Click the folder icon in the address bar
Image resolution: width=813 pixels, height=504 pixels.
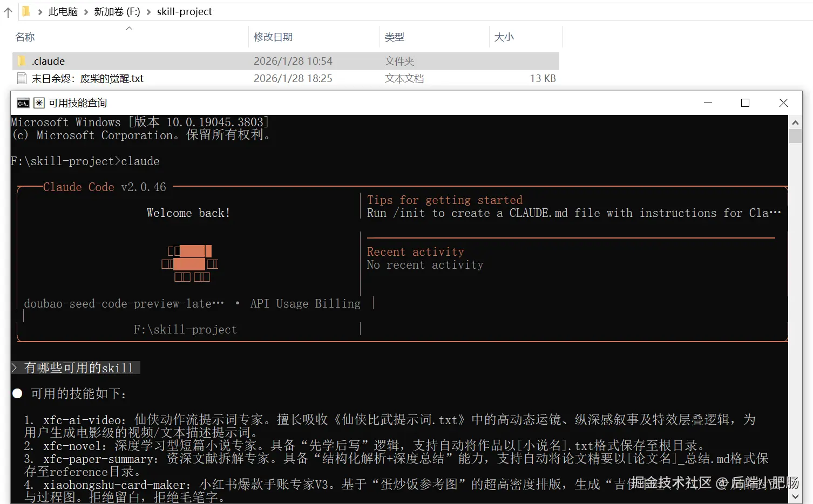(26, 11)
